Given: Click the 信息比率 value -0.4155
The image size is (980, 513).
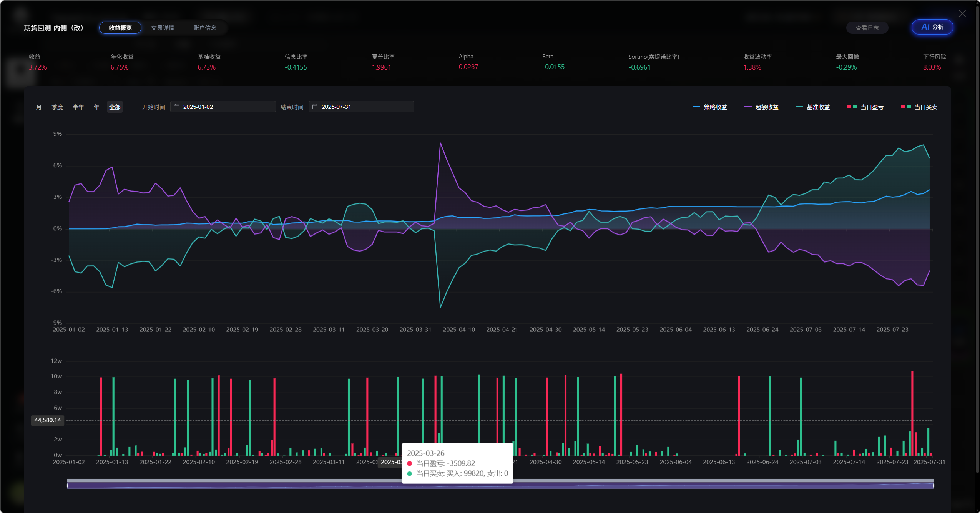Looking at the screenshot, I should click(296, 67).
